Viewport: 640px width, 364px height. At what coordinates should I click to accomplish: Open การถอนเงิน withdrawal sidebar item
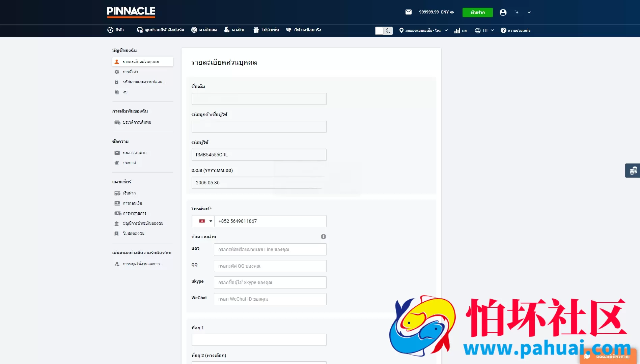point(143,203)
